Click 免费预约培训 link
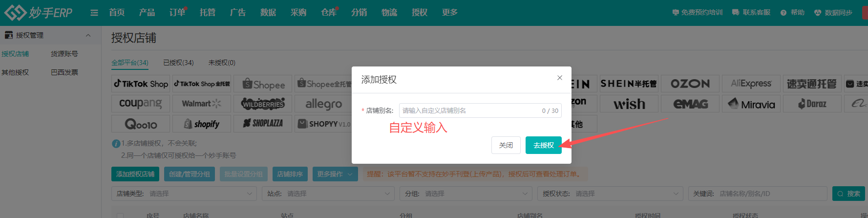 click(698, 12)
